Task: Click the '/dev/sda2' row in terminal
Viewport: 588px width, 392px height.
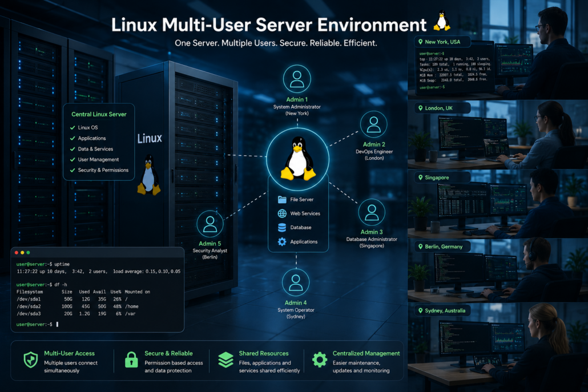Action: pyautogui.click(x=77, y=306)
